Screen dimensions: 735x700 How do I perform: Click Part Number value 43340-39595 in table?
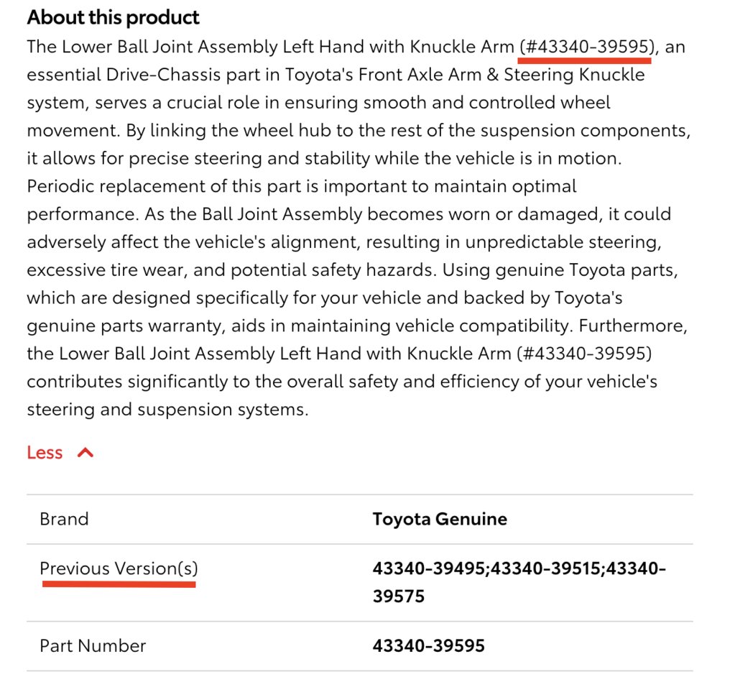pos(428,645)
